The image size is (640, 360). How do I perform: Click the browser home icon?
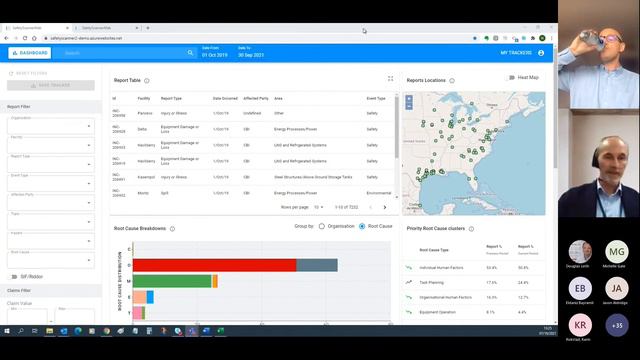click(34, 38)
